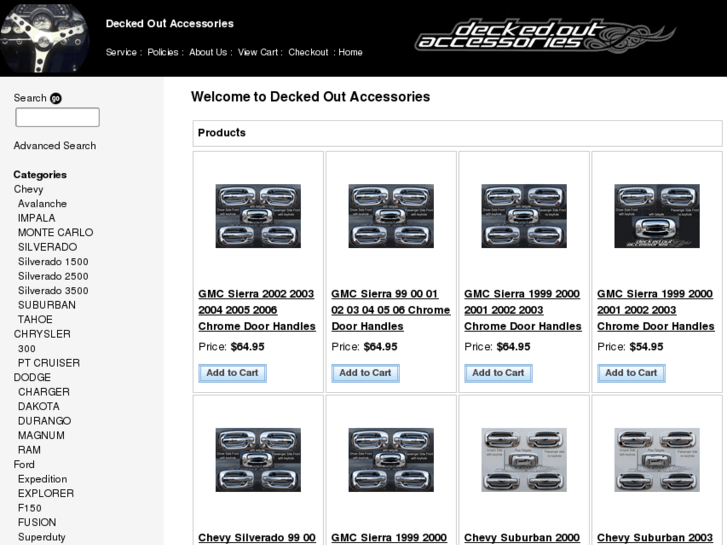The width and height of the screenshot is (727, 545).
Task: Click thumbnail of GMC Sierra 2002 2003 handles
Action: click(x=258, y=216)
